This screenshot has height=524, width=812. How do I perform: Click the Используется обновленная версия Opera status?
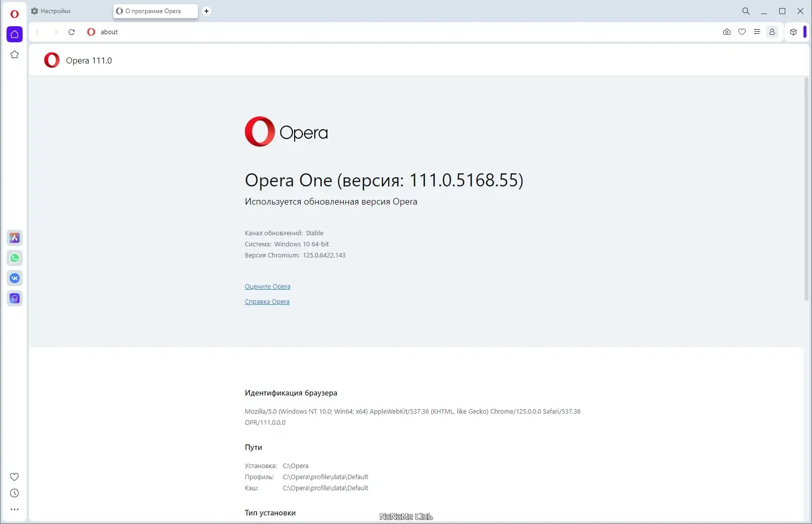coord(331,202)
